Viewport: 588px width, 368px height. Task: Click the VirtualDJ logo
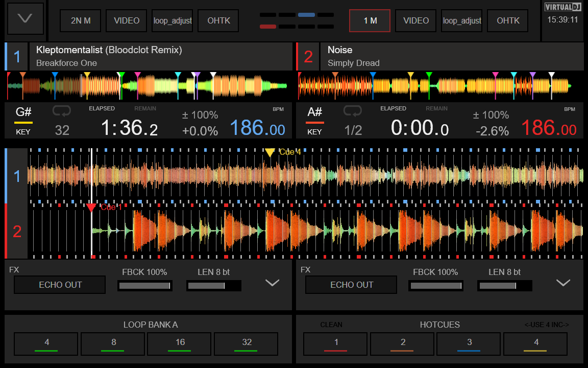pyautogui.click(x=563, y=7)
